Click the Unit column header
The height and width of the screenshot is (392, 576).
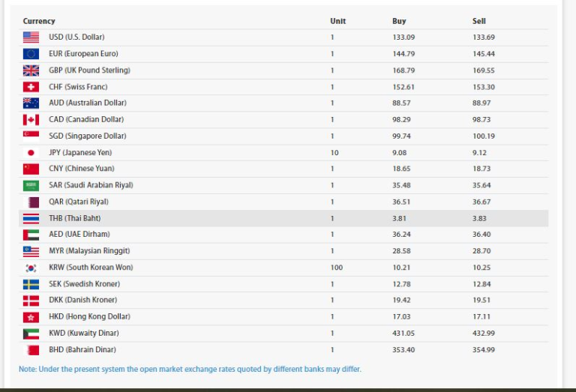click(x=337, y=21)
